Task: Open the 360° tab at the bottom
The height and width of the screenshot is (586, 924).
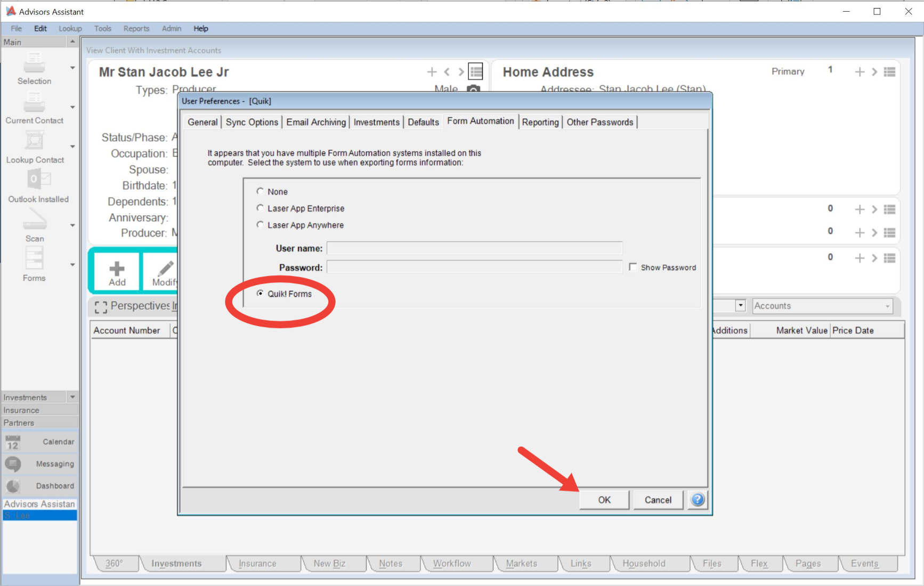Action: click(114, 564)
